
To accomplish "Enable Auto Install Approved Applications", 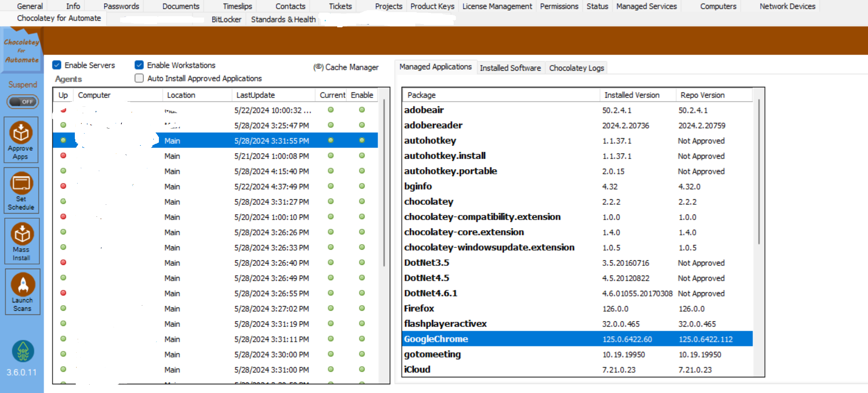I will point(139,79).
